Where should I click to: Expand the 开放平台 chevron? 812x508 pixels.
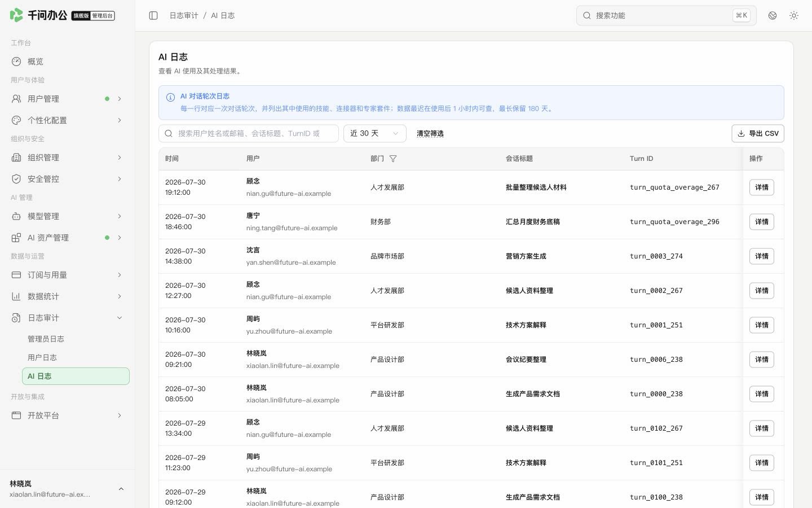pos(120,415)
